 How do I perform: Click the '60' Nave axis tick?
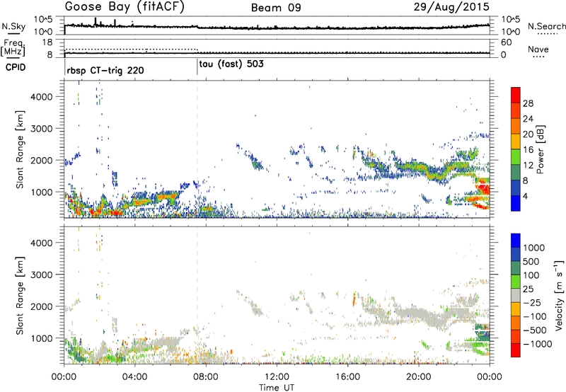pos(506,42)
